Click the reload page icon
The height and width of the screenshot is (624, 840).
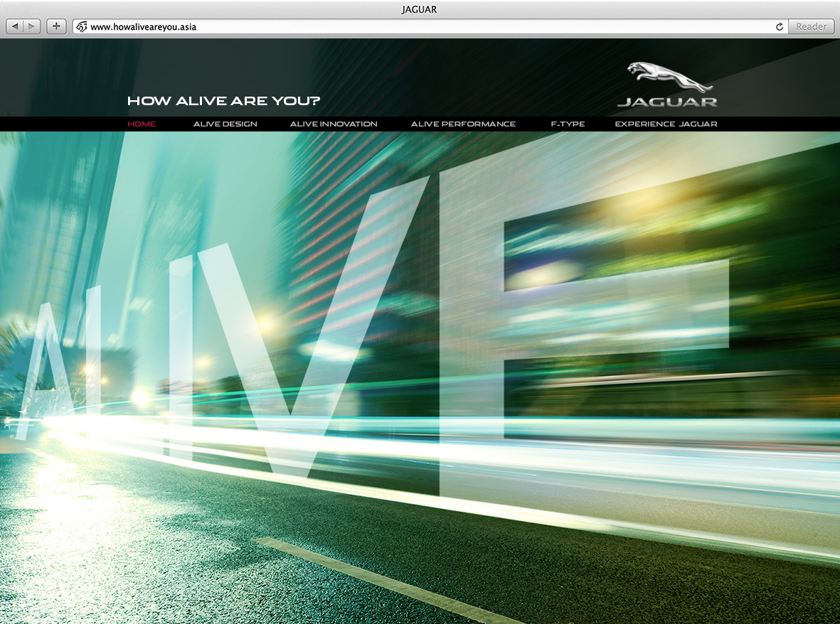pyautogui.click(x=779, y=27)
